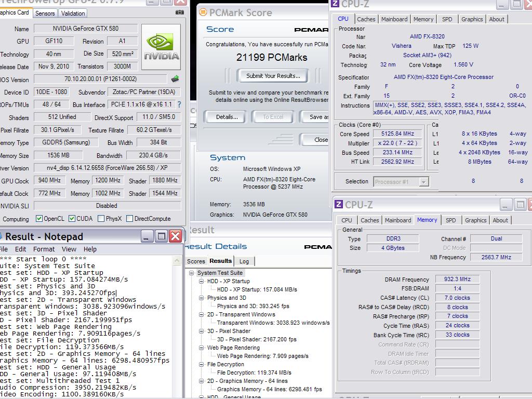Maximize the Result Notepad window

[x=161, y=236]
